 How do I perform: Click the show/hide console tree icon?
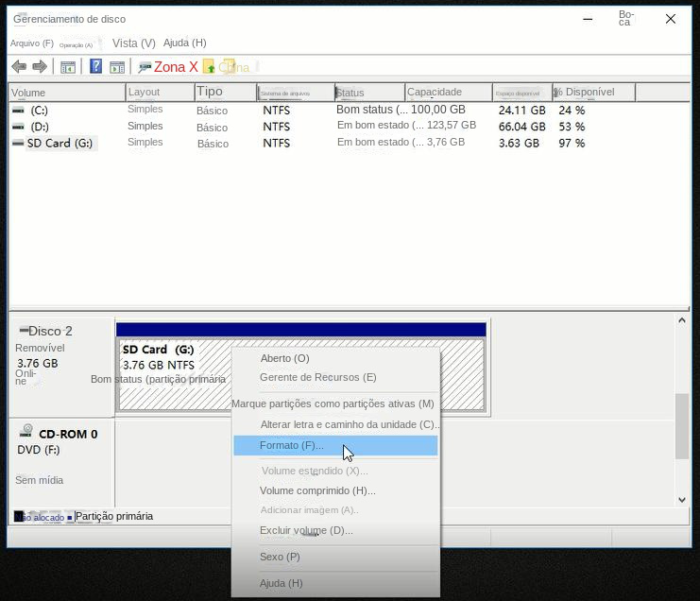tap(68, 67)
